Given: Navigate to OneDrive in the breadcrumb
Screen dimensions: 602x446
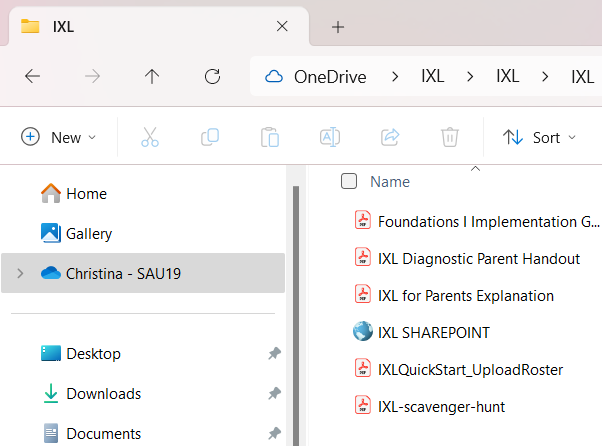Looking at the screenshot, I should coord(330,77).
